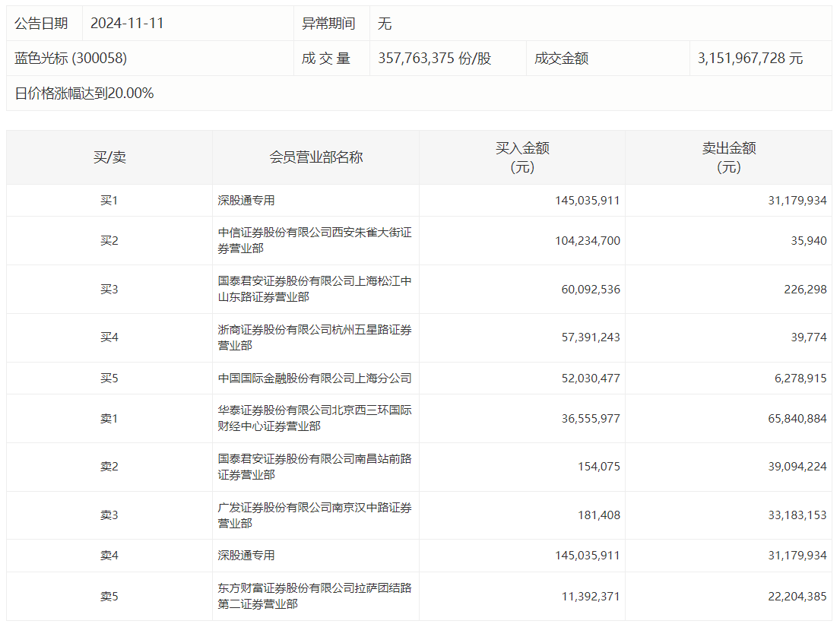Click the buy amount 104,234,700

tap(588, 241)
